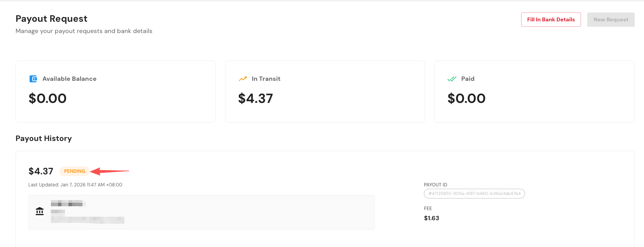Click the bank building icon
This screenshot has height=247, width=644.
pos(40,211)
